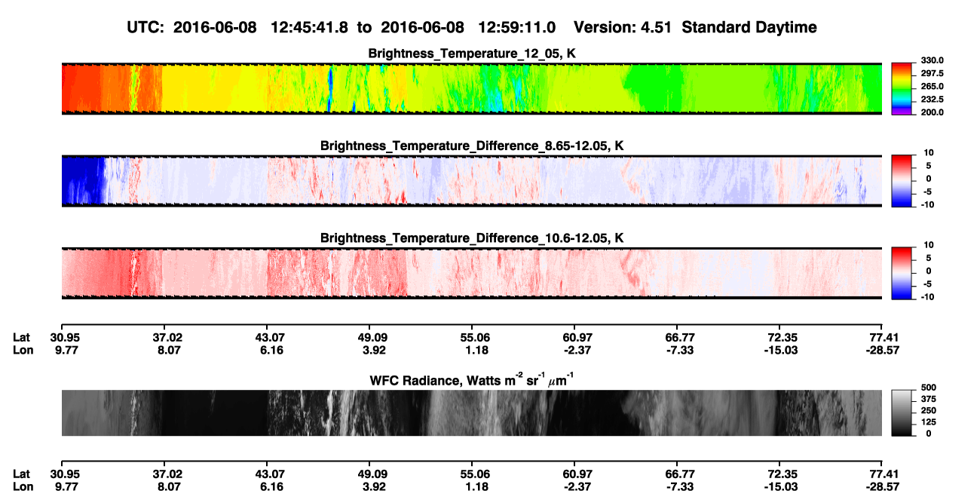Click the WFC Radiance panel title
The image size is (980, 503).
pos(472,380)
